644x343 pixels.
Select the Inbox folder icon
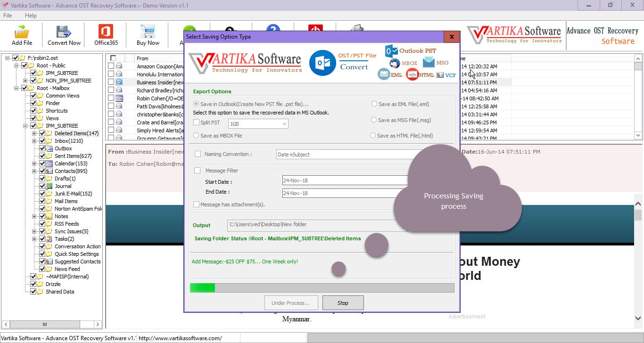tap(50, 141)
